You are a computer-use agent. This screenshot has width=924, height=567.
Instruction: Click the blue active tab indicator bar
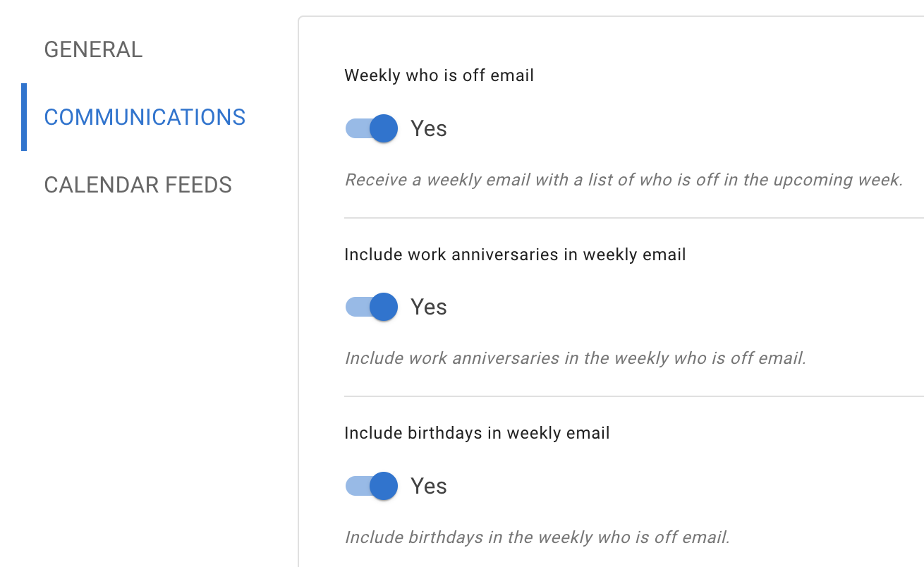pyautogui.click(x=25, y=117)
